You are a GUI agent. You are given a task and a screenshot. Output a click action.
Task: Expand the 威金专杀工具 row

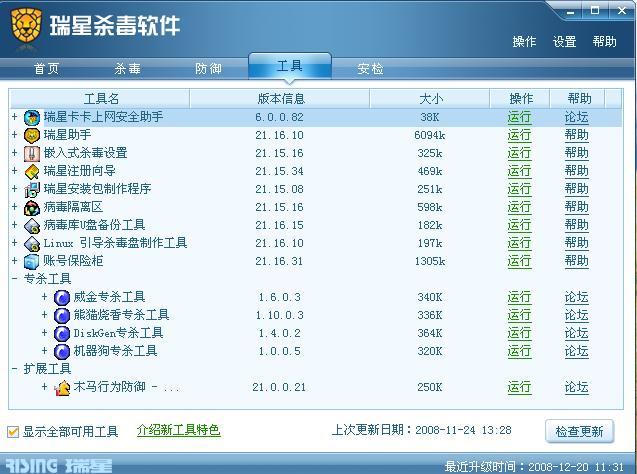click(x=45, y=297)
